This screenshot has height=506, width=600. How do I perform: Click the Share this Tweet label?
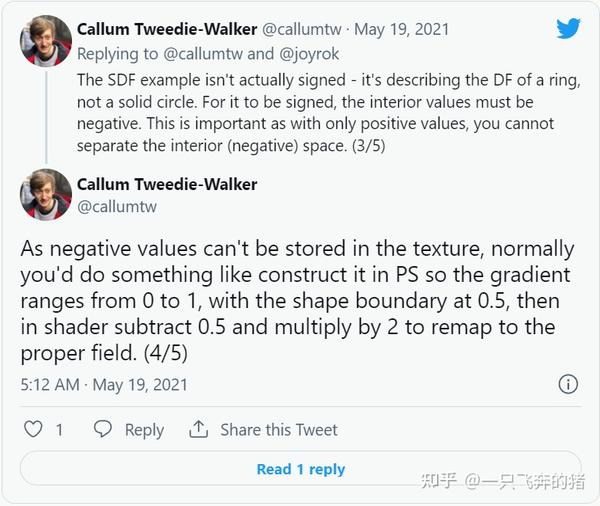279,430
